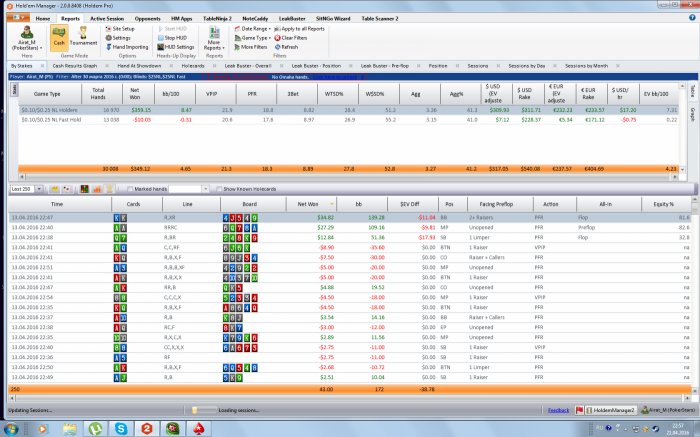The height and width of the screenshot is (437, 700).
Task: Click the Feedback link in the status bar
Action: pos(558,410)
